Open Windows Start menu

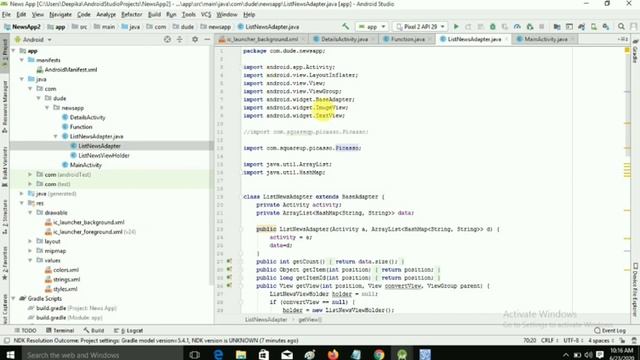10,354
